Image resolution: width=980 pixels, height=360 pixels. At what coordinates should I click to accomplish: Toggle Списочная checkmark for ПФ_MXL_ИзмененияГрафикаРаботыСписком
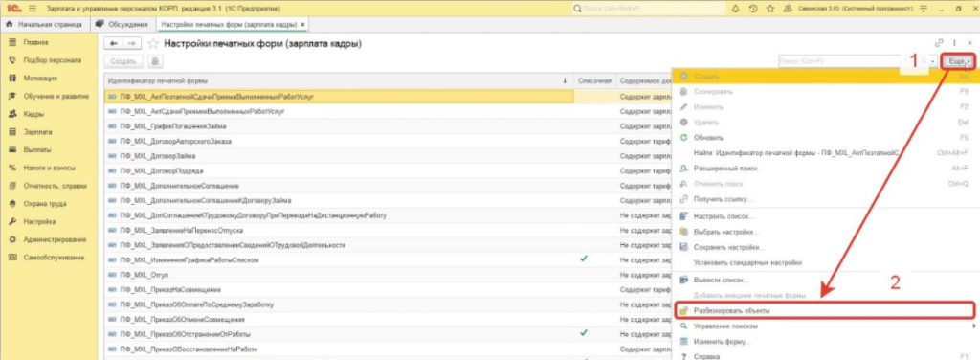tap(584, 259)
